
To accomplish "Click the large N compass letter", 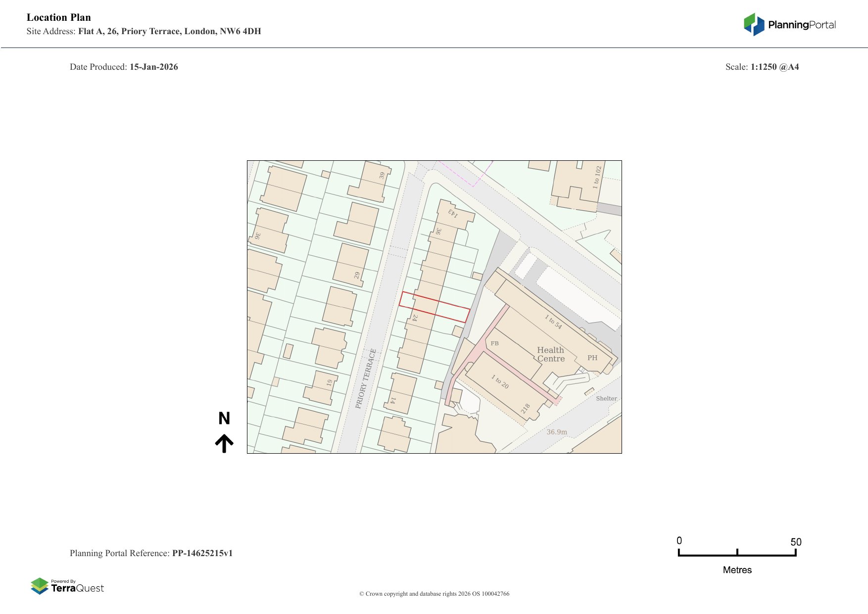I will [224, 419].
